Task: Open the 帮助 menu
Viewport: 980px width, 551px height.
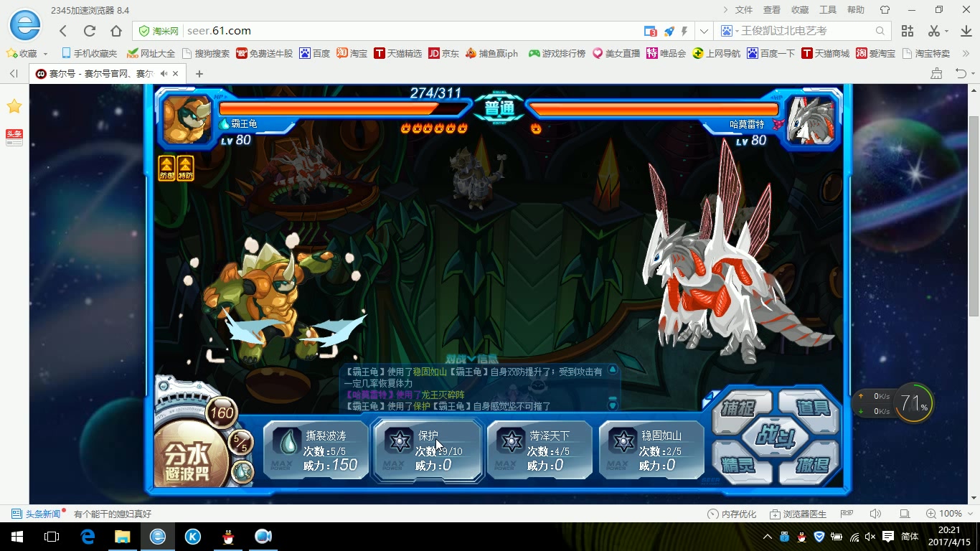Action: click(x=856, y=10)
